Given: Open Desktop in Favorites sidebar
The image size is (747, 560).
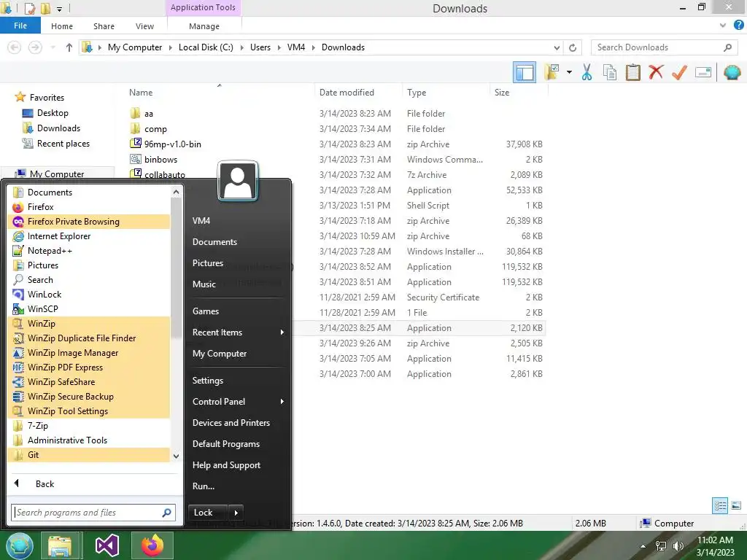Looking at the screenshot, I should point(53,113).
